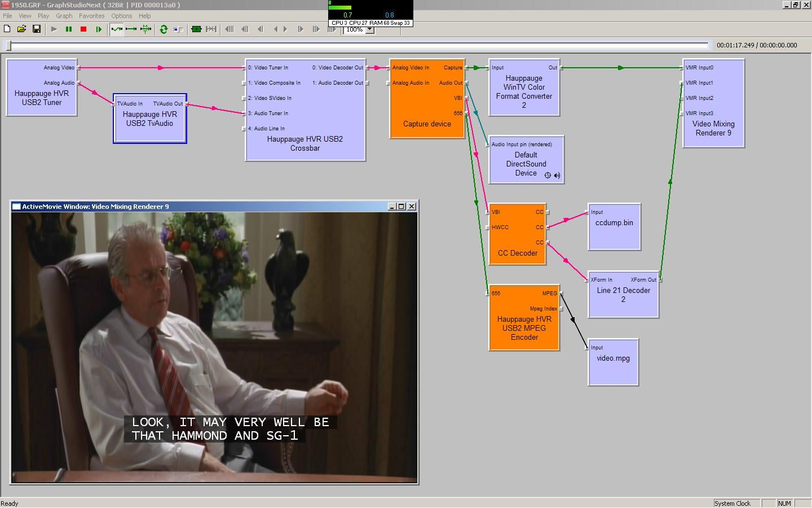This screenshot has width=812, height=508.
Task: Click the triple-bar seek backward icon
Action: coord(230,29)
